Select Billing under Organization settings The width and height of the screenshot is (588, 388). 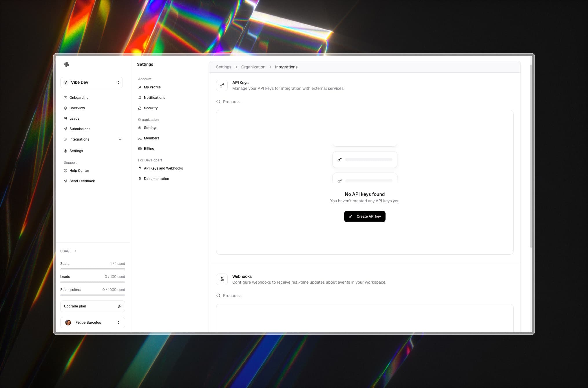coord(149,148)
